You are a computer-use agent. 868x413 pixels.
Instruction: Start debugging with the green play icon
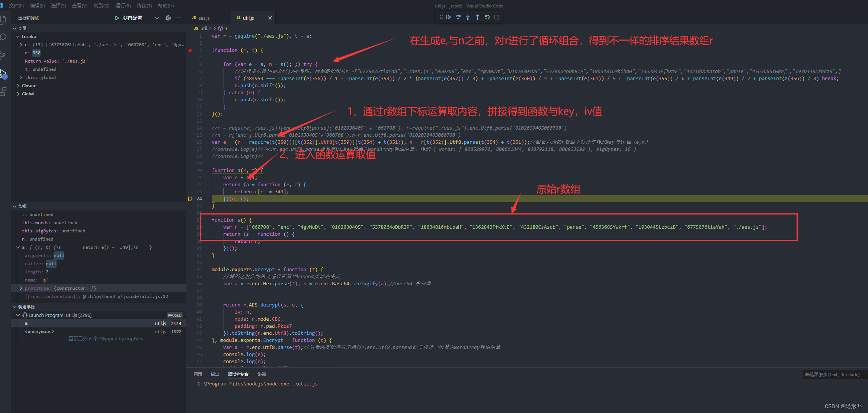coord(117,18)
